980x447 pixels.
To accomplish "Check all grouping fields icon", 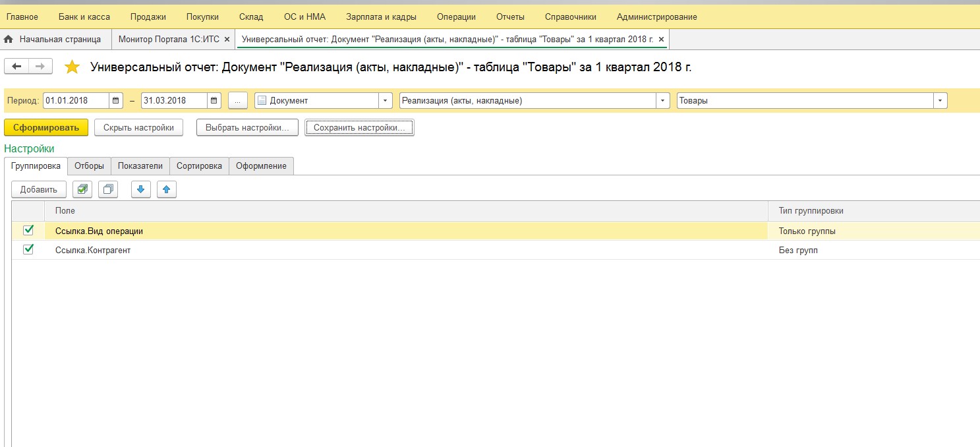I will (82, 190).
